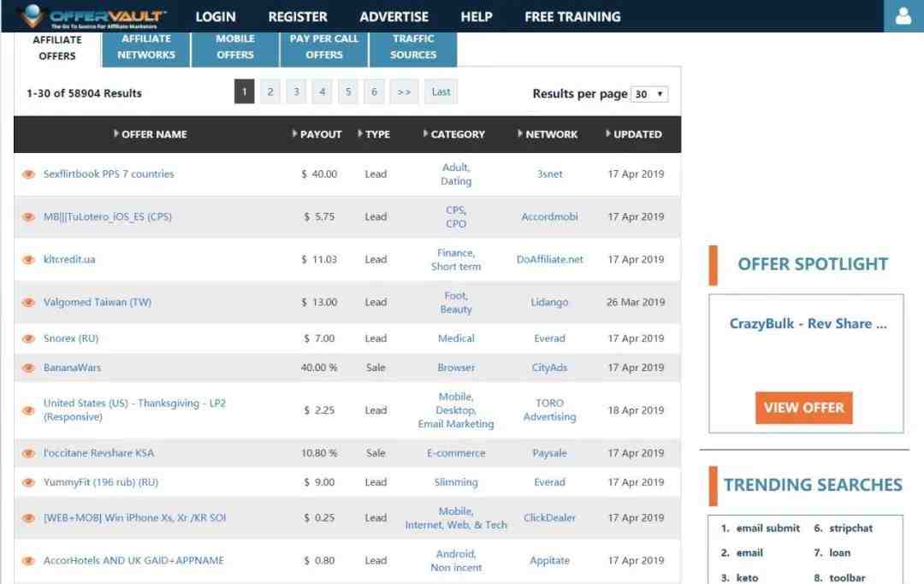Sort table by Type column
The height and width of the screenshot is (584, 924).
[374, 134]
